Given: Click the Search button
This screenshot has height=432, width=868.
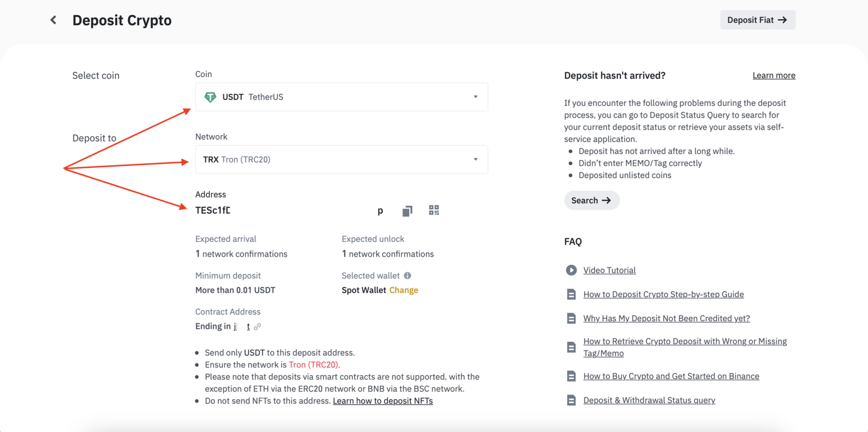Looking at the screenshot, I should point(592,200).
